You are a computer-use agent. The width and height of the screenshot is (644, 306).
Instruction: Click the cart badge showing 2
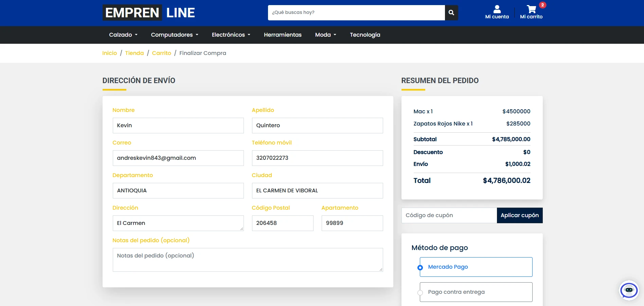point(542,5)
